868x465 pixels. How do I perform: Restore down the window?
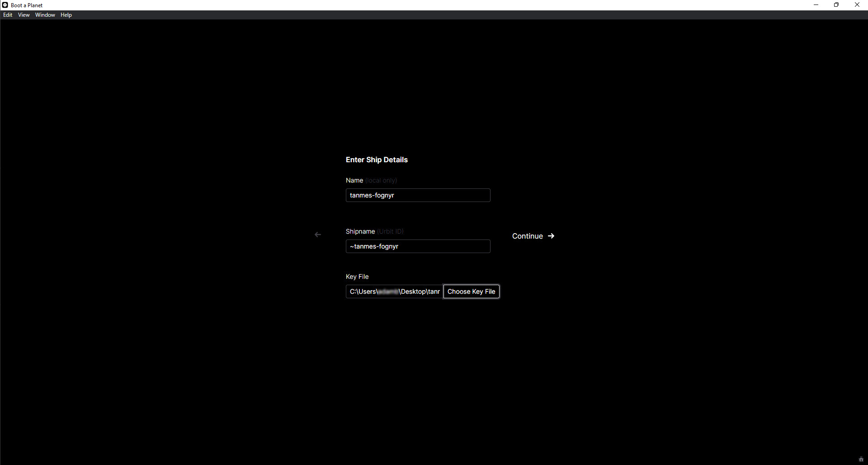836,5
